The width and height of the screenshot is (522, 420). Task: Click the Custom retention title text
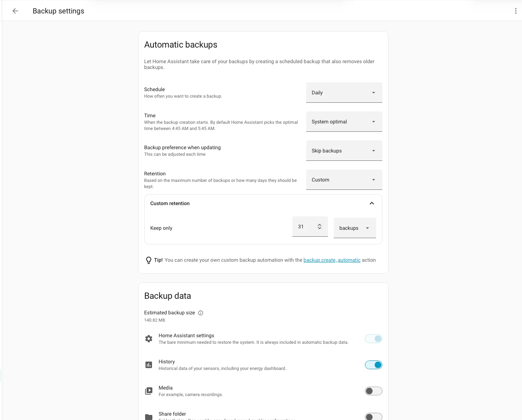click(x=170, y=203)
